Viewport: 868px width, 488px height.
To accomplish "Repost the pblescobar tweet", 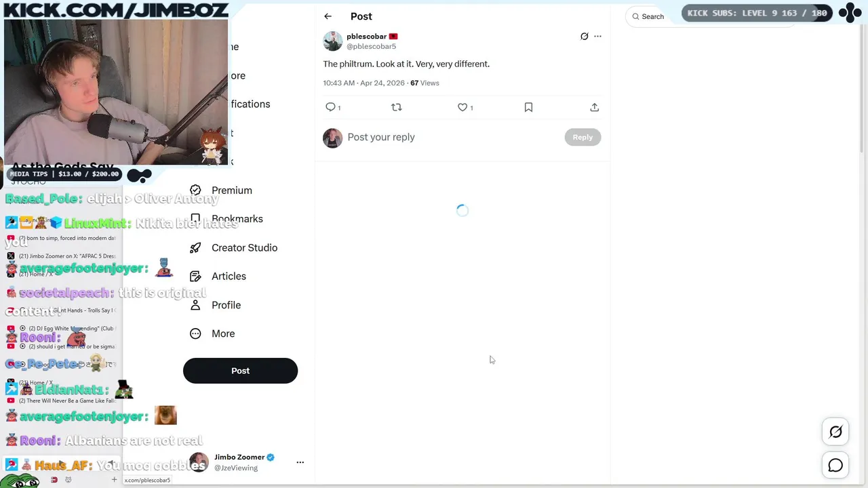I will pos(397,107).
